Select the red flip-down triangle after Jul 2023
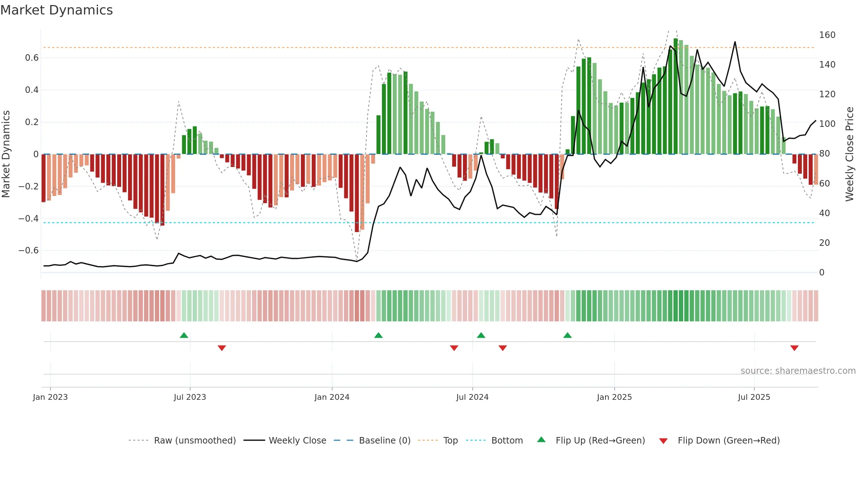This screenshot has width=868, height=488. pos(222,348)
